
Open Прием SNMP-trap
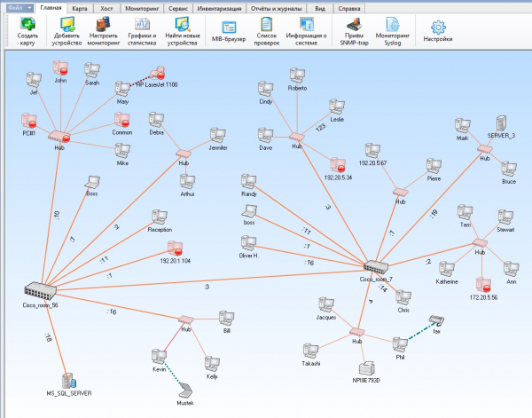(353, 27)
